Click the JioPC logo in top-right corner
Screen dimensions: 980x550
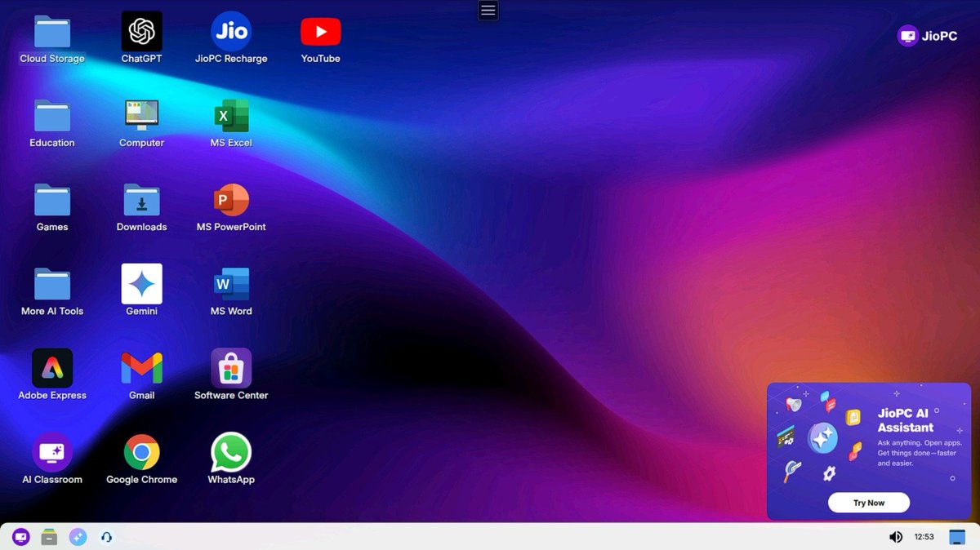coord(927,36)
